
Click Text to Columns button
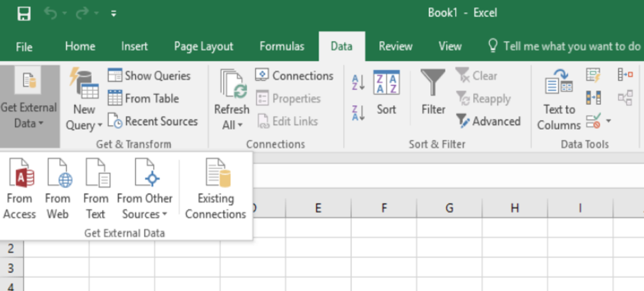559,100
